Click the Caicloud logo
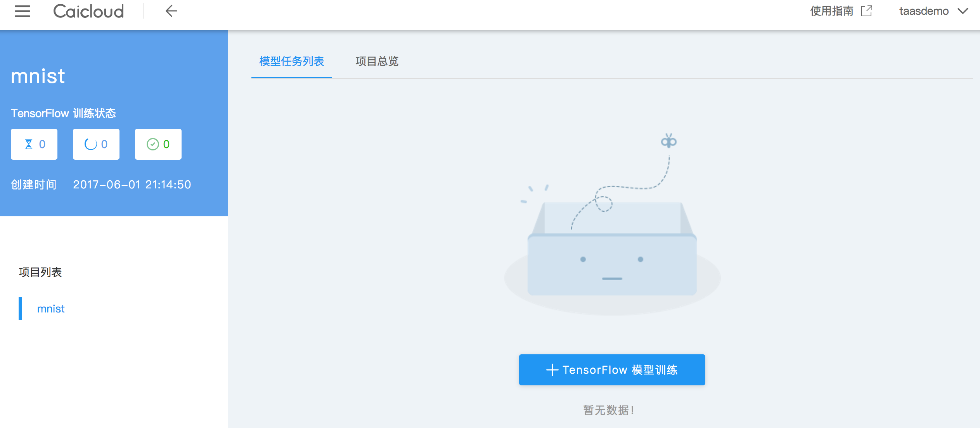The width and height of the screenshot is (980, 428). [88, 11]
